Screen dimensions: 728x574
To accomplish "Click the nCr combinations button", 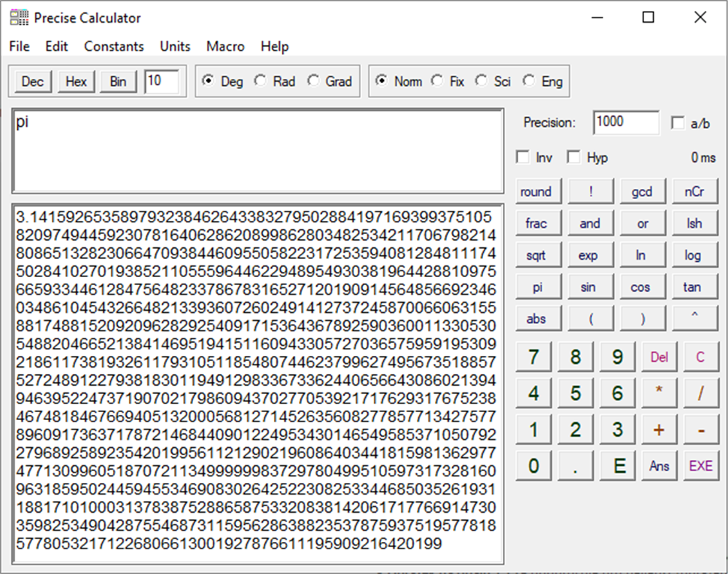I will pyautogui.click(x=694, y=190).
